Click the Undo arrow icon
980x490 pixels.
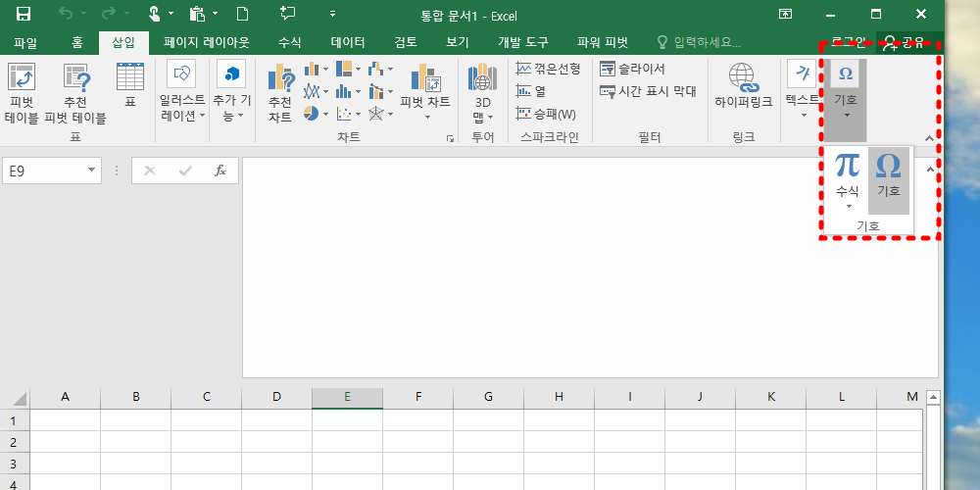tap(66, 14)
